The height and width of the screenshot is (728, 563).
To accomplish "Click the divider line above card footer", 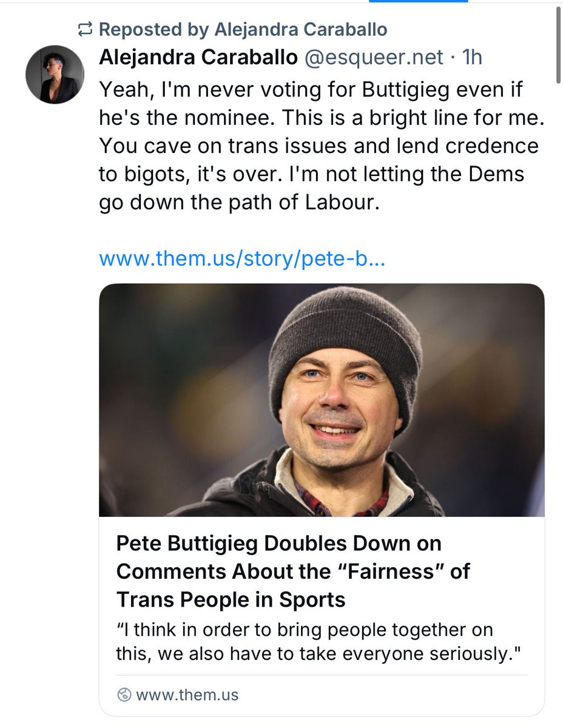I will click(x=322, y=675).
